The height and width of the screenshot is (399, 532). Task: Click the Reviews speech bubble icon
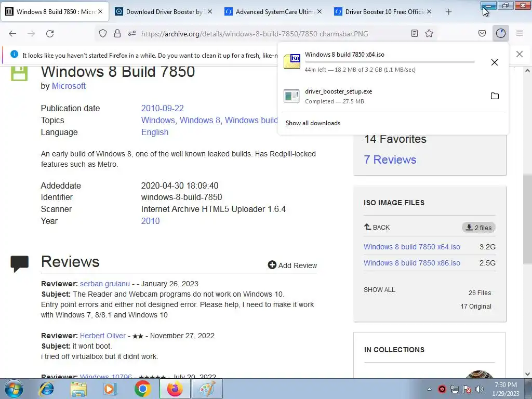pos(20,264)
